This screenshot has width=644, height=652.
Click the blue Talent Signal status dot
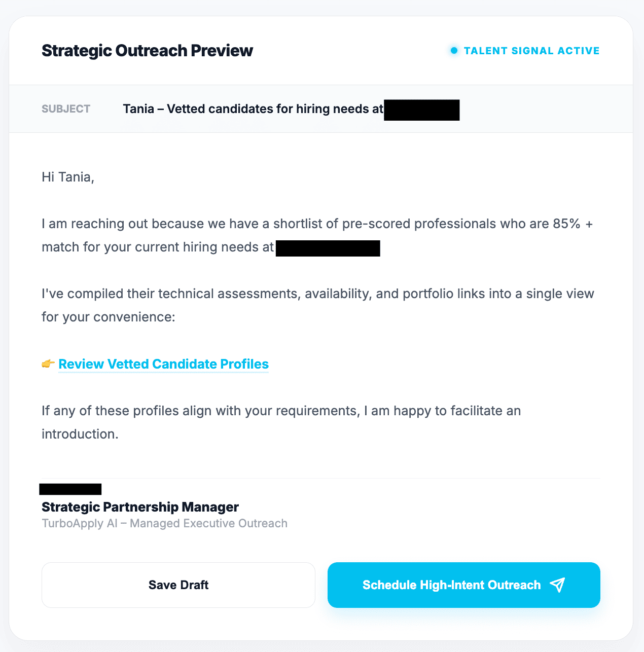point(454,51)
